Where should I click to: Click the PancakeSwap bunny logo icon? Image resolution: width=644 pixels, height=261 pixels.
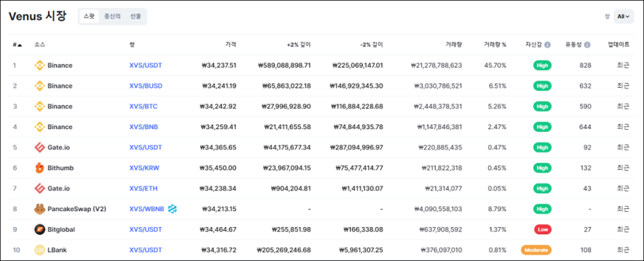tap(39, 209)
